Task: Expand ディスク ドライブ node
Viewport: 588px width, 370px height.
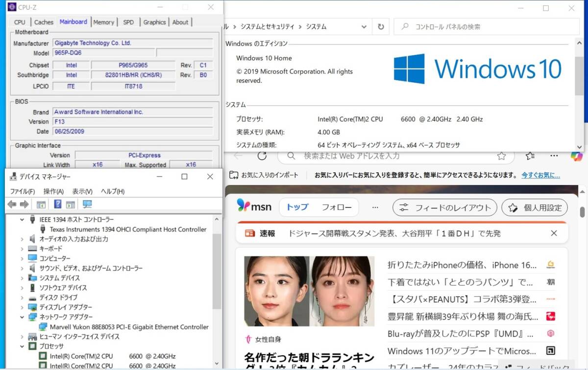Action: [x=22, y=298]
